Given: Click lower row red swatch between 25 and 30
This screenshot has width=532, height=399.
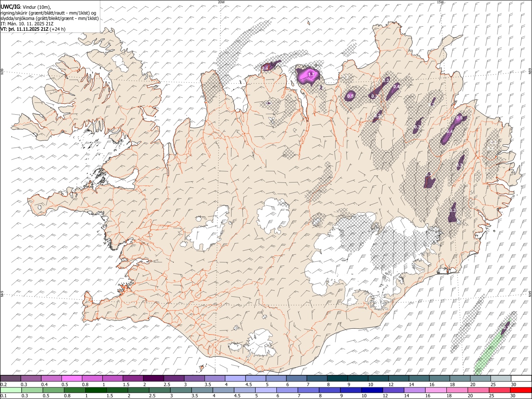Looking at the screenshot, I should (x=500, y=390).
